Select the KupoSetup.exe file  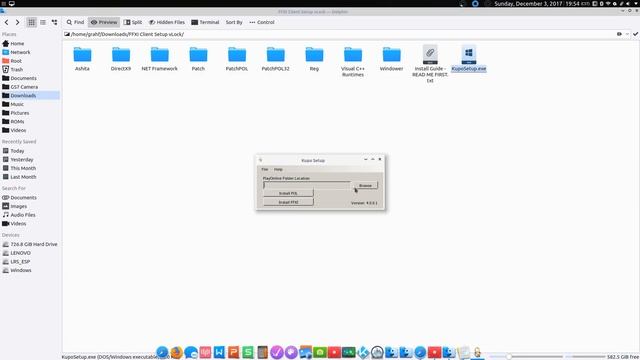pyautogui.click(x=469, y=58)
